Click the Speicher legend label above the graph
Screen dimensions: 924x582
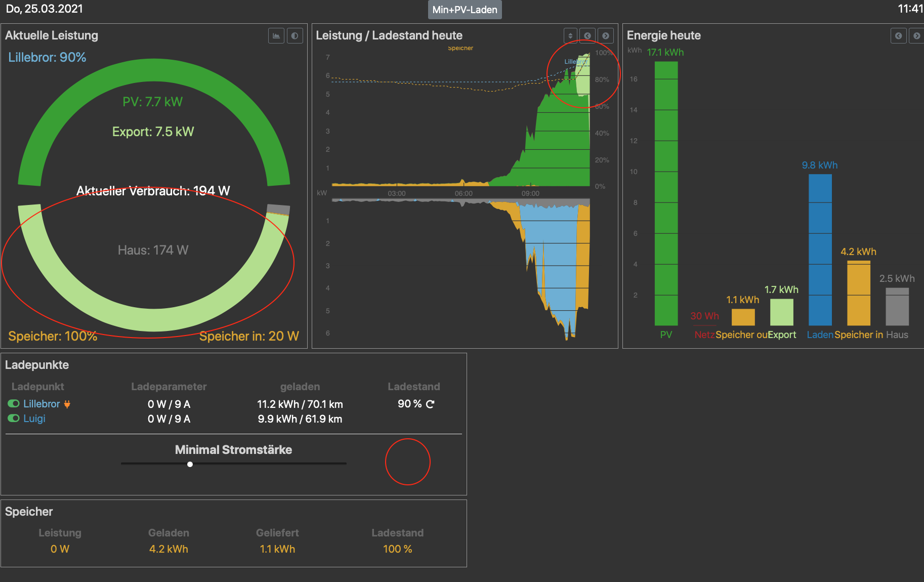coord(460,49)
